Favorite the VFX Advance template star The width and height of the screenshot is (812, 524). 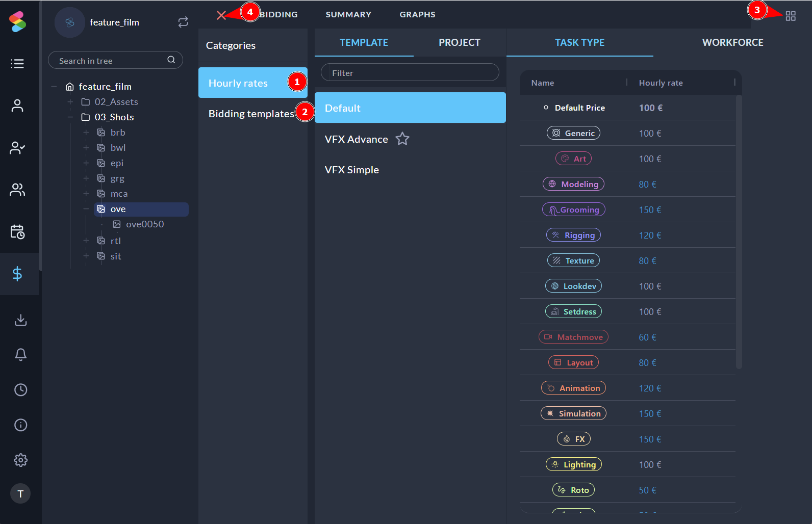click(x=402, y=139)
